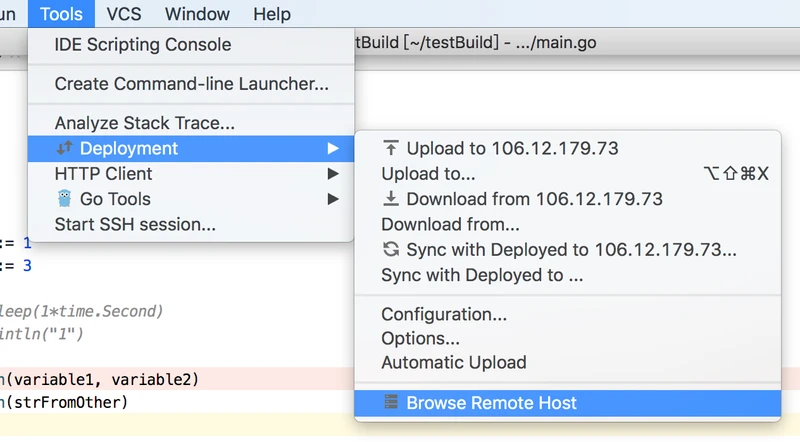Click the gopher icon beside Go Tools

tap(64, 199)
